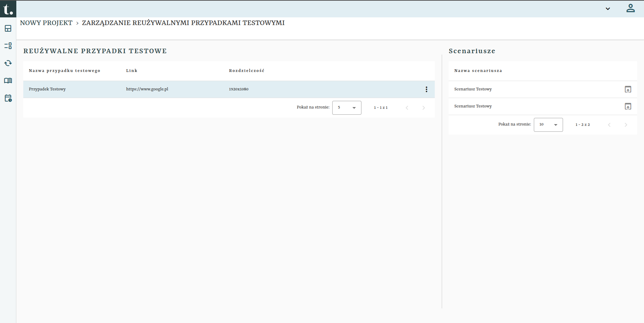Open three-dot menu for Przypadek Testowy row
The height and width of the screenshot is (323, 644).
[426, 89]
